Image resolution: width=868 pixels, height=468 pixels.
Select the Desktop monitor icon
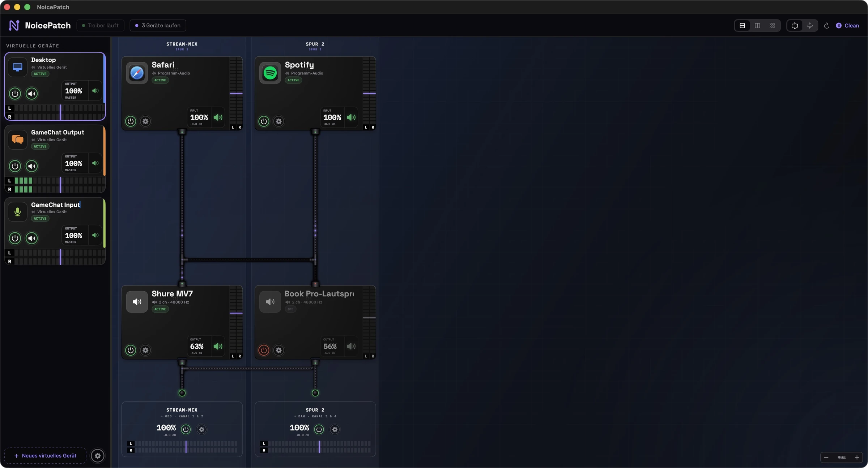click(17, 67)
